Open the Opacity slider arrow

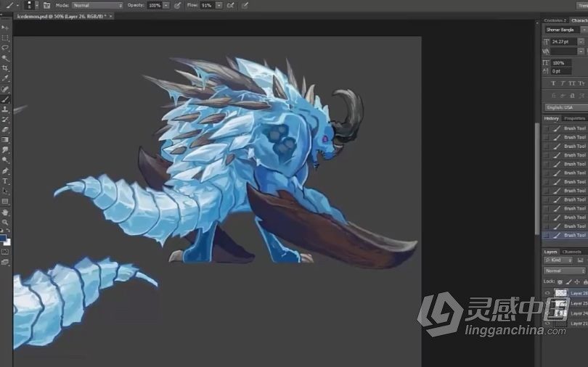pos(166,5)
